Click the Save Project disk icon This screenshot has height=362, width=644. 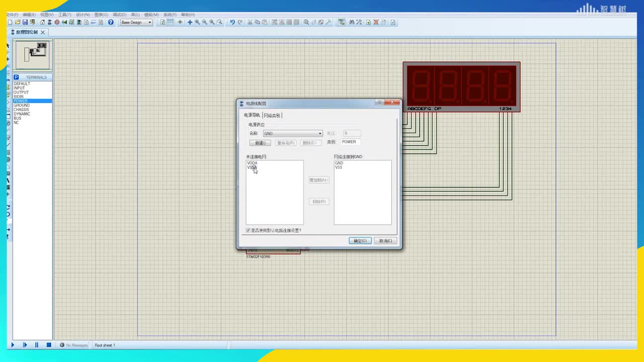[x=25, y=22]
